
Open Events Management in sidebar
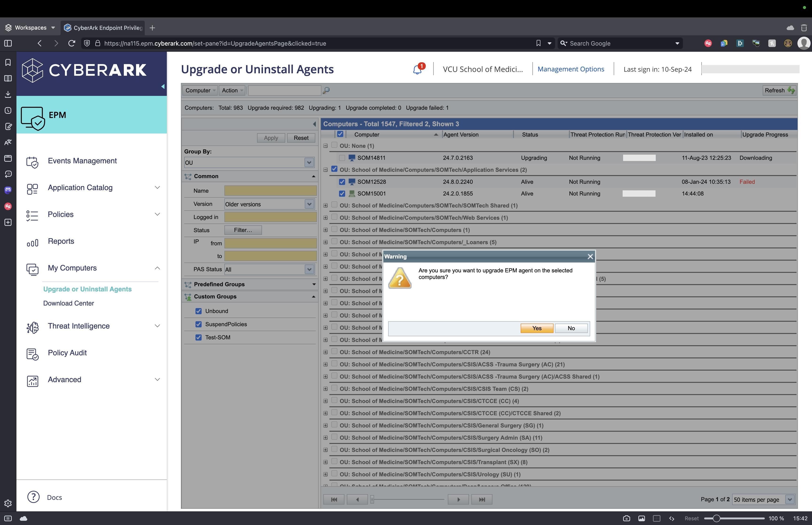82,161
